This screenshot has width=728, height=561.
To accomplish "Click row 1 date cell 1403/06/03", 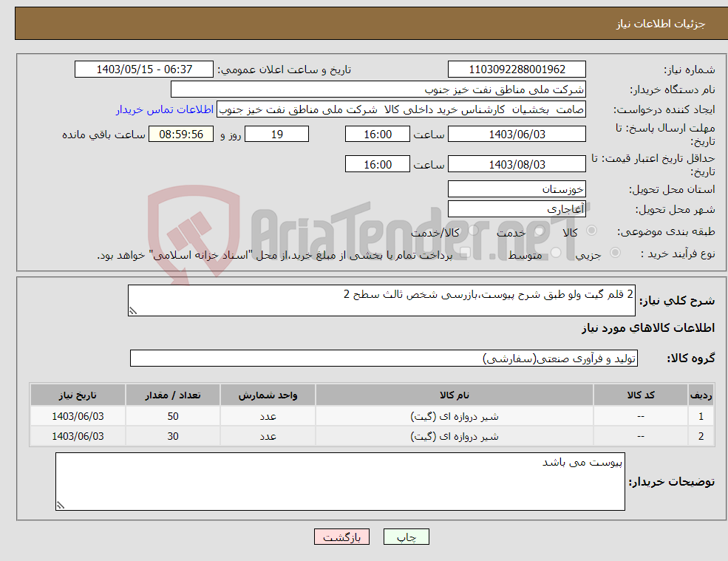I will (x=78, y=416).
